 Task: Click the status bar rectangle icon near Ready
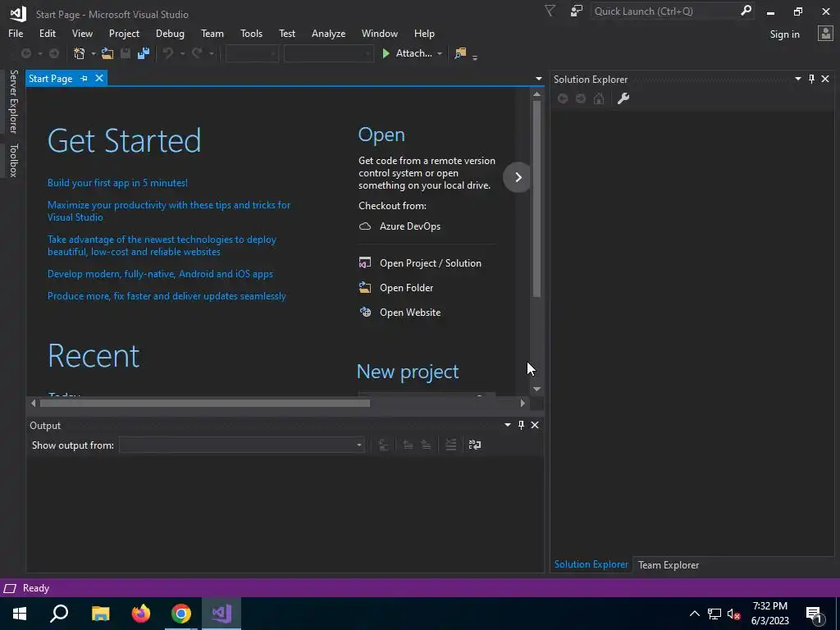coord(10,588)
